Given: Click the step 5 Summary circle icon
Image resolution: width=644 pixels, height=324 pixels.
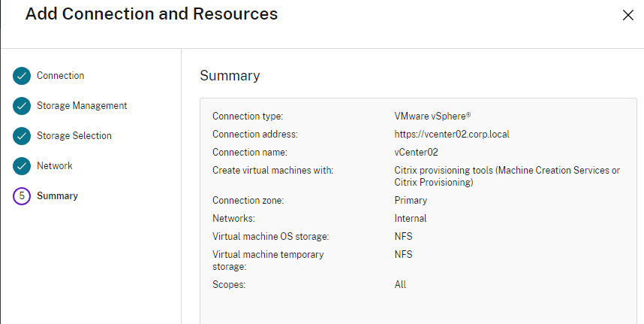Looking at the screenshot, I should (x=21, y=196).
